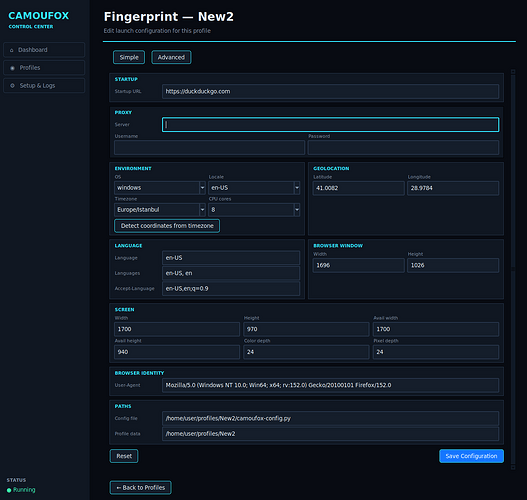Switch to the Advanced tab

171,57
